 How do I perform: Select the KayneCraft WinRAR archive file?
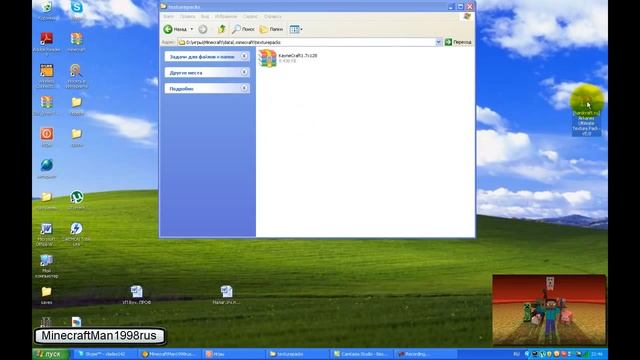pos(267,58)
